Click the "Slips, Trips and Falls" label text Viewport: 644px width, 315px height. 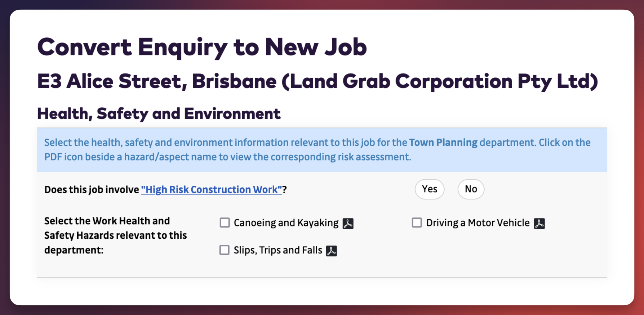[278, 250]
